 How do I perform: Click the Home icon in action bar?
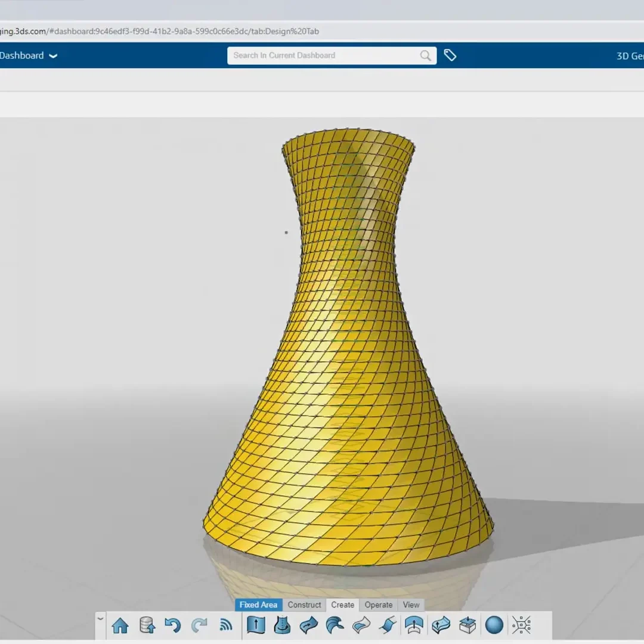pos(120,626)
